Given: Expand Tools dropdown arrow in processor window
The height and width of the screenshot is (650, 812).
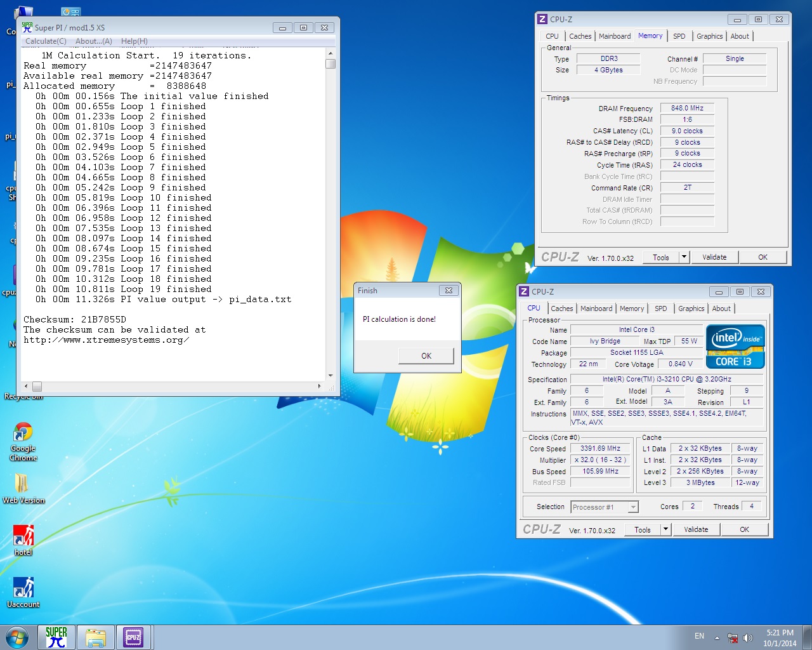Looking at the screenshot, I should (665, 529).
